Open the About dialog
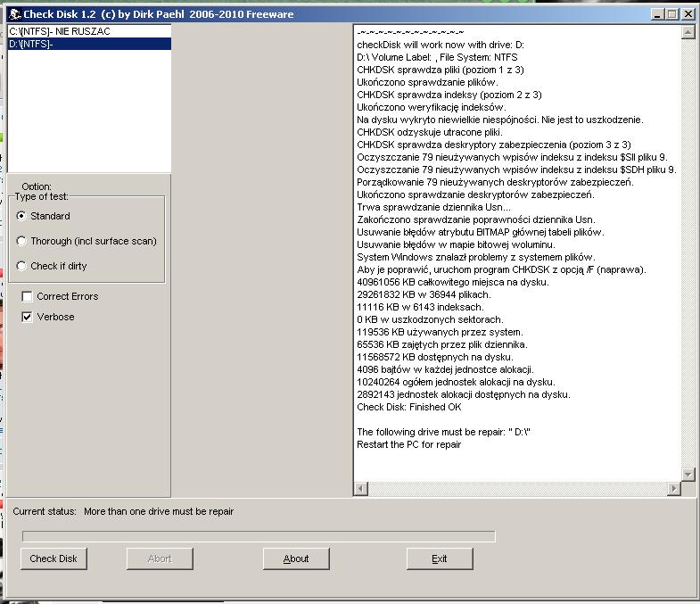Screen dimensions: 700x604 click(x=296, y=558)
